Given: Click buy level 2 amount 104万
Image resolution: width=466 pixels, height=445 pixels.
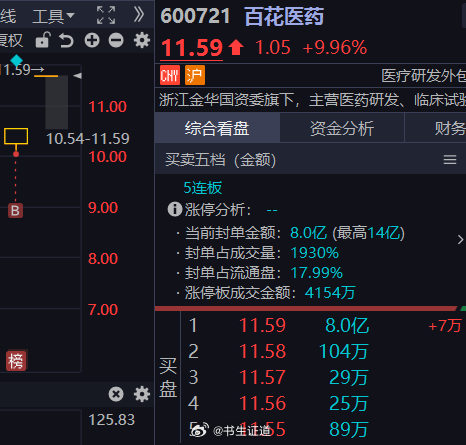Looking at the screenshot, I should coord(343,351).
